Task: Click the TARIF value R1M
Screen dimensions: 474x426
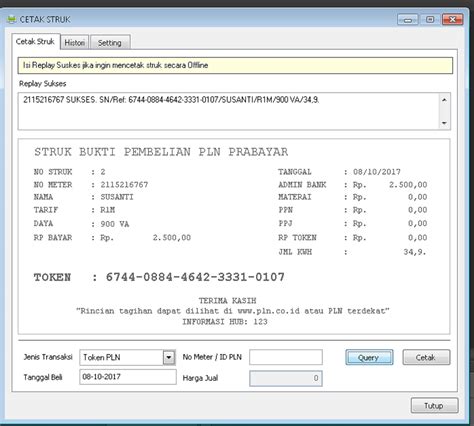Action: 108,210
